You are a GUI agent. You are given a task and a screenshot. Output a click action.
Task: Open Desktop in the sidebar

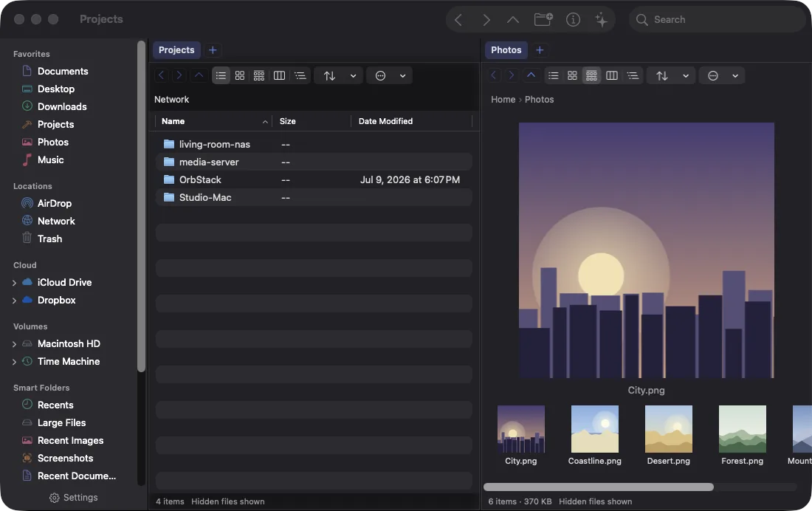click(x=56, y=89)
